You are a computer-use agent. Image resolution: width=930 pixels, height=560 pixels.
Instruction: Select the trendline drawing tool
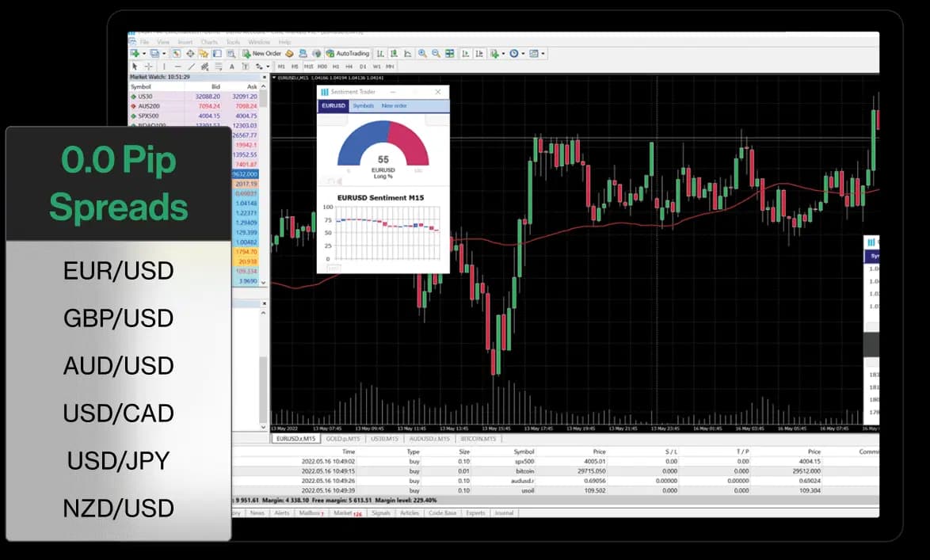tap(191, 67)
